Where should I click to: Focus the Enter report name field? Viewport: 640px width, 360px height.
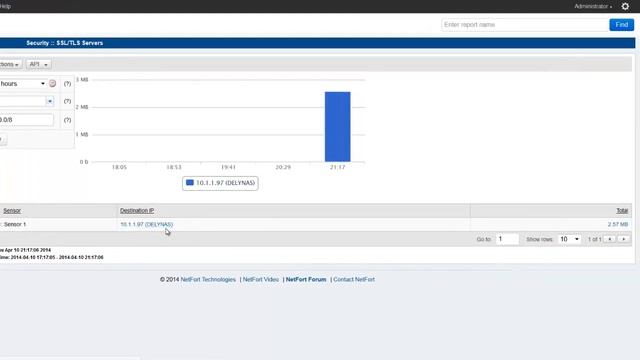click(524, 25)
